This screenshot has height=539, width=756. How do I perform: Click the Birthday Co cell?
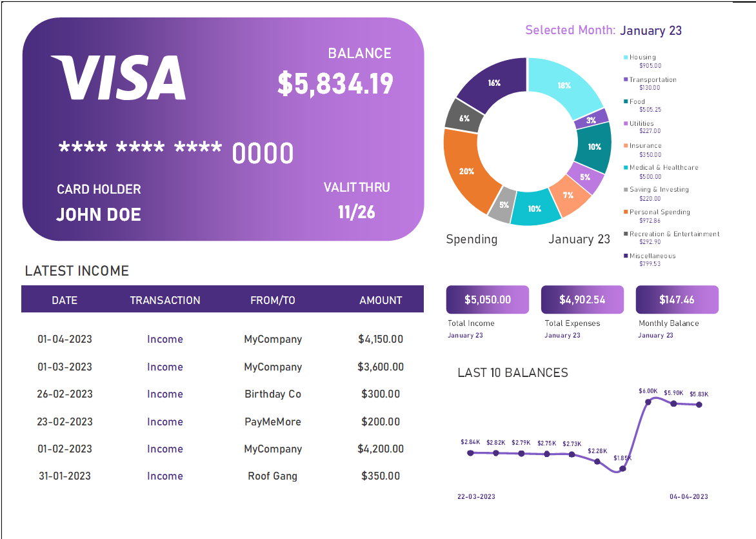[273, 394]
